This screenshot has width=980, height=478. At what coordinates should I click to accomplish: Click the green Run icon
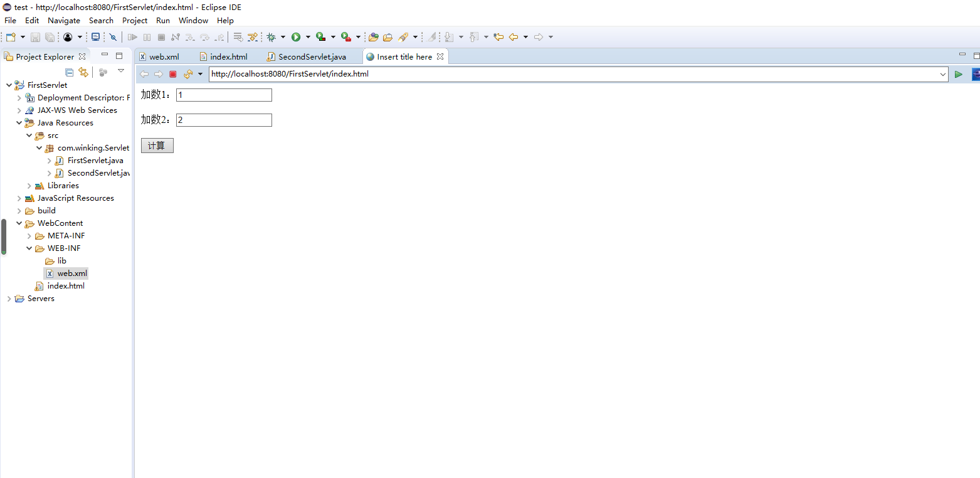[296, 37]
